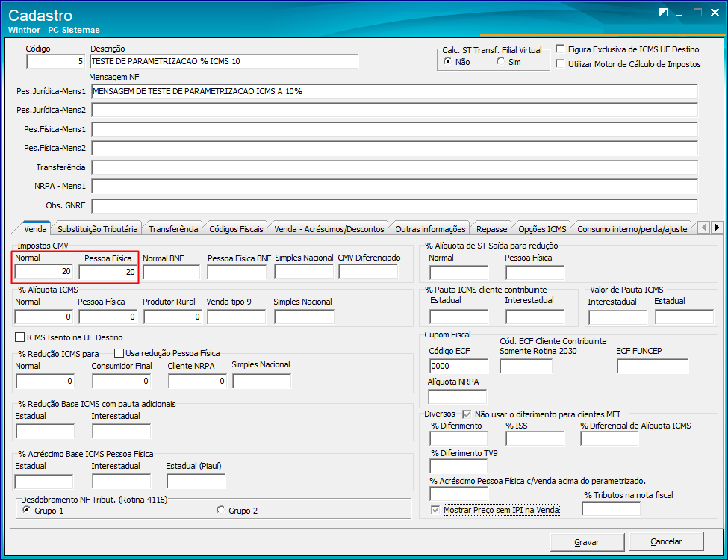728x560 pixels.
Task: Toggle Usa redução Pessoa Física checkbox
Action: 119,353
